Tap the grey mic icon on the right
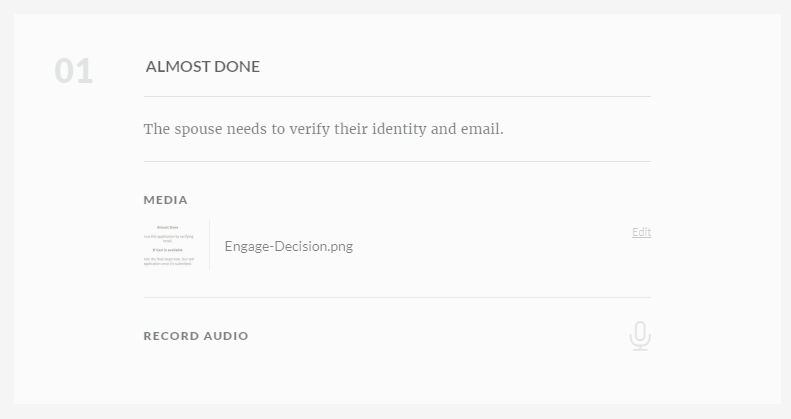Viewport: 791px width, 419px height. [640, 336]
